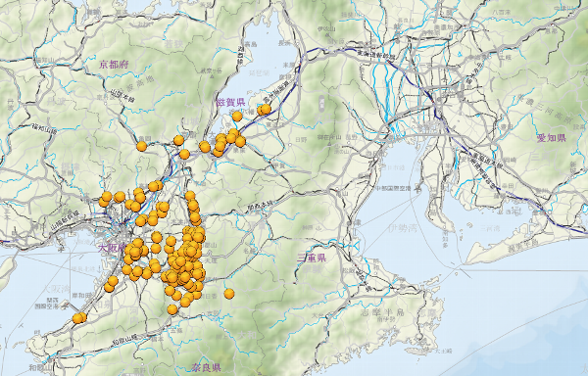Click the 三重県 prefecture label
The width and height of the screenshot is (588, 376).
coord(312,258)
